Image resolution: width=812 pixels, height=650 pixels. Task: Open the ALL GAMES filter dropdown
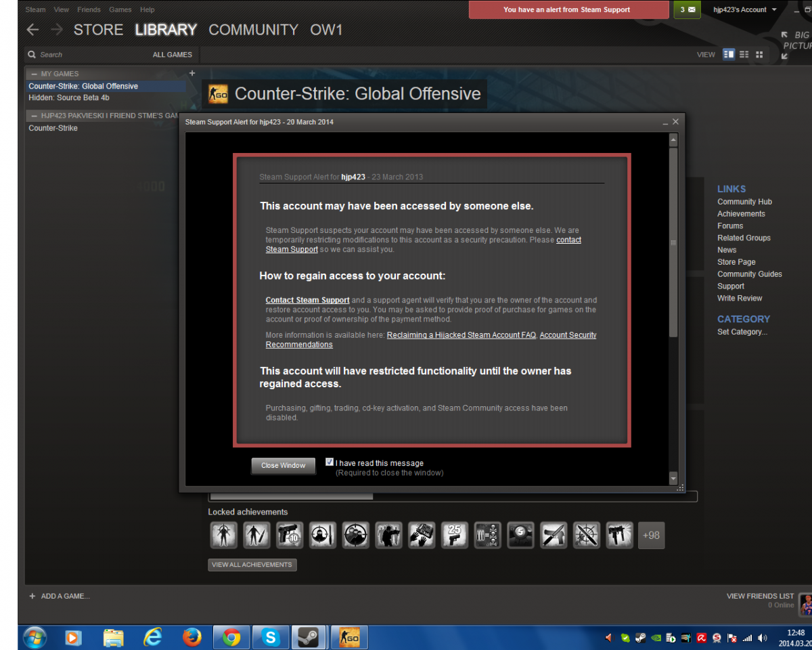point(172,55)
